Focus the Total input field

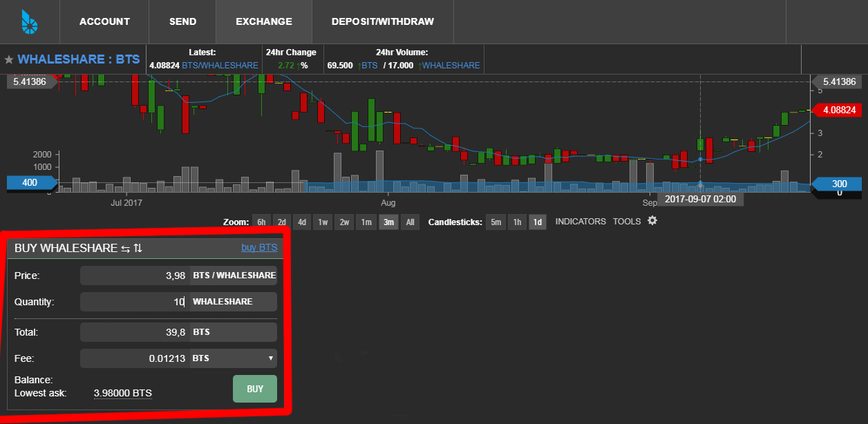pos(135,332)
